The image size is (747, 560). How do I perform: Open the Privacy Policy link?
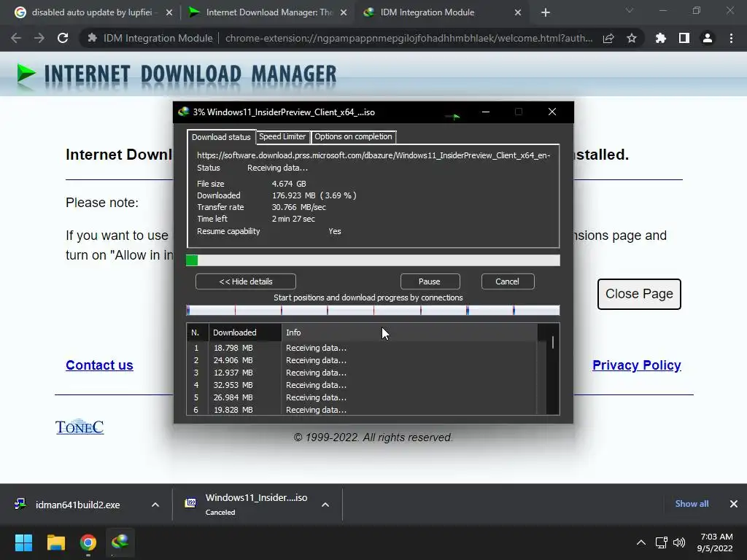(x=636, y=365)
